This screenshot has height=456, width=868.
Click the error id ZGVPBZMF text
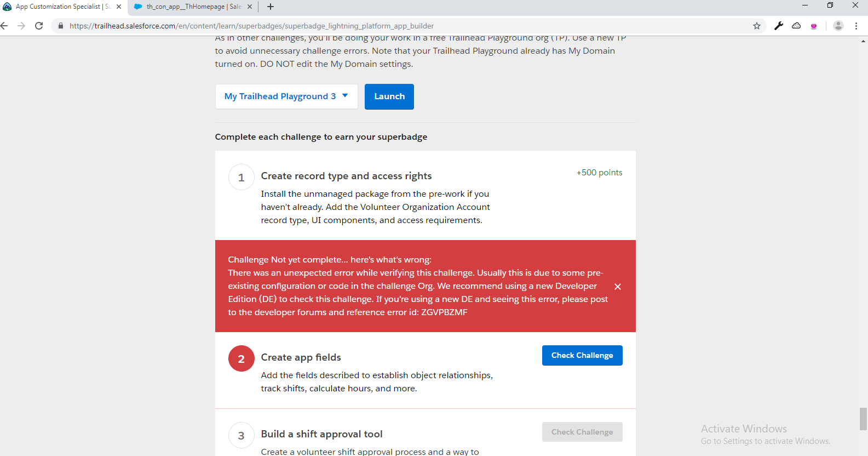tap(444, 312)
